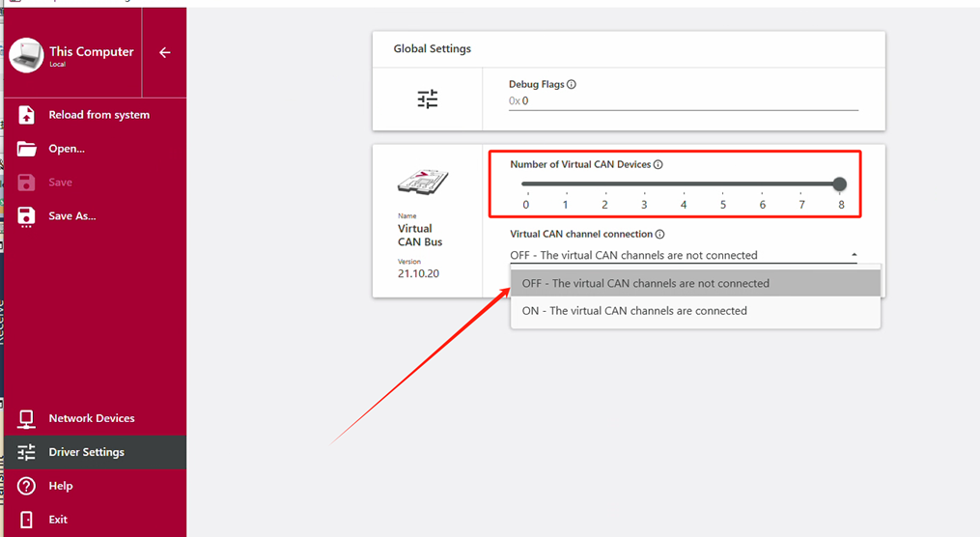Set Virtual CAN Devices slider to 4
This screenshot has height=537, width=980.
point(684,184)
